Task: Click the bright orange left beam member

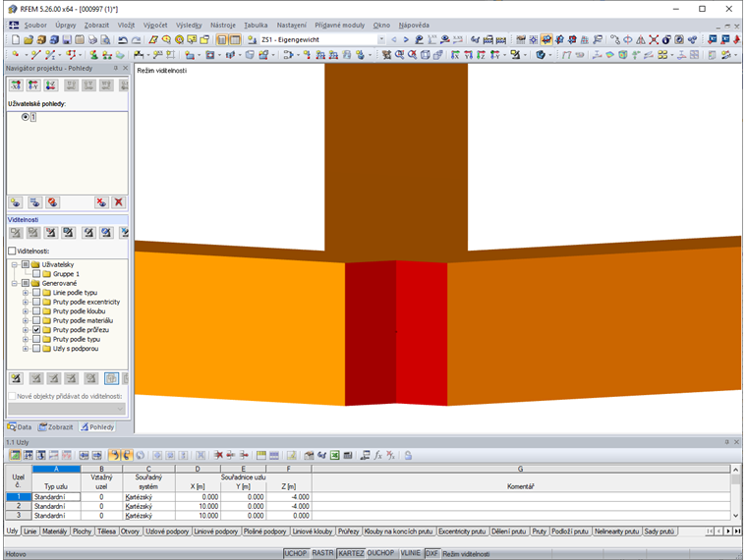Action: (240, 326)
